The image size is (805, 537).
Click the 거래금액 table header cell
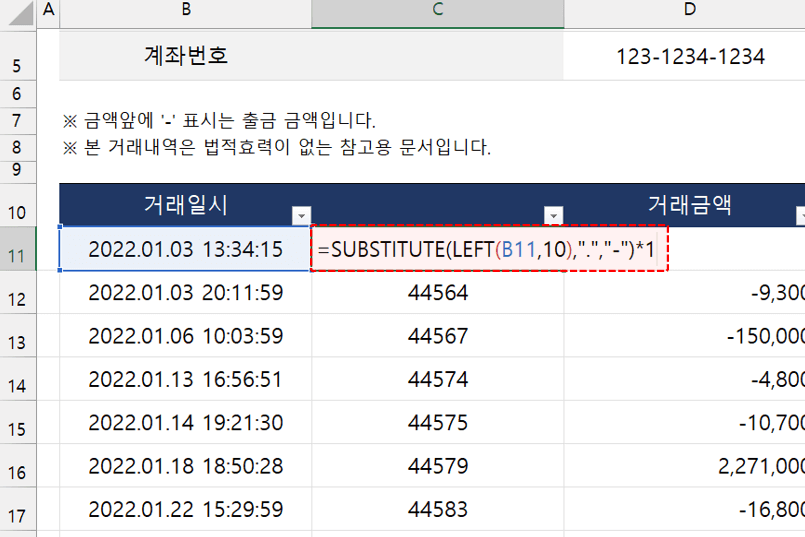(685, 205)
